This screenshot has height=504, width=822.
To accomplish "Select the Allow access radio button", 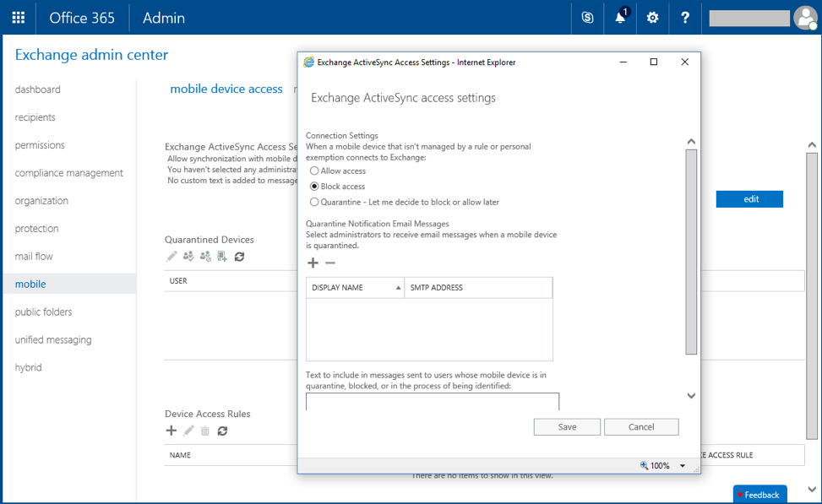I will (x=313, y=171).
